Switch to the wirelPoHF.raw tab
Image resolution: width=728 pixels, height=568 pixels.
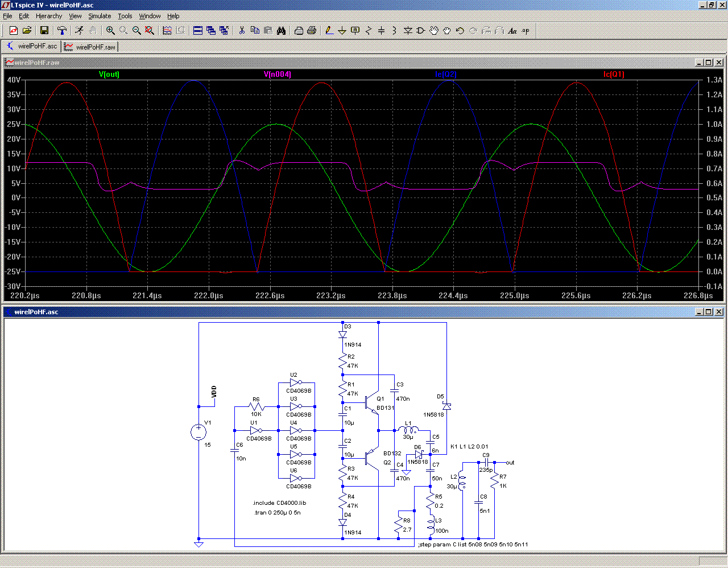pyautogui.click(x=90, y=47)
